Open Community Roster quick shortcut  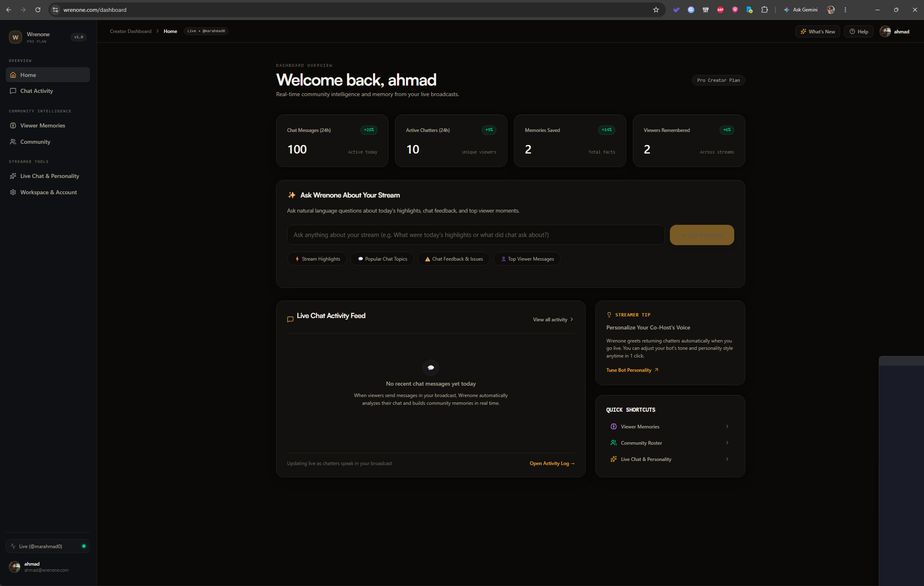670,443
